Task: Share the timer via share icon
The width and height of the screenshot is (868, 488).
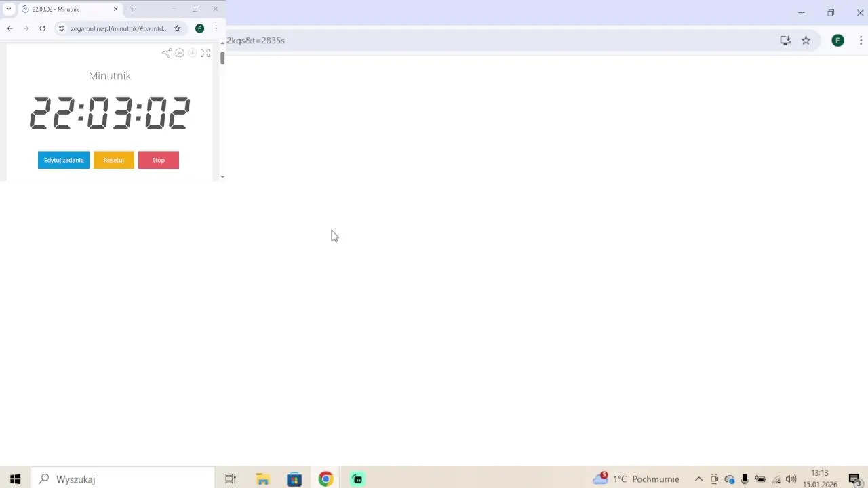Action: [167, 53]
